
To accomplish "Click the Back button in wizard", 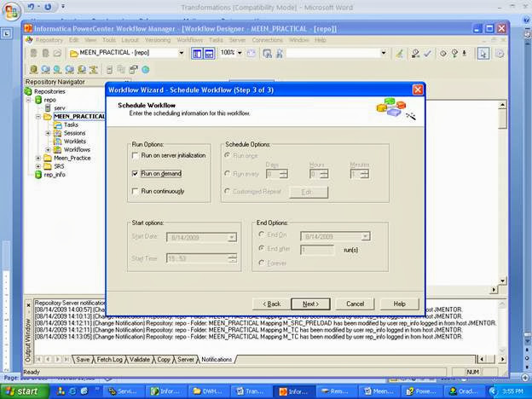I will point(272,304).
